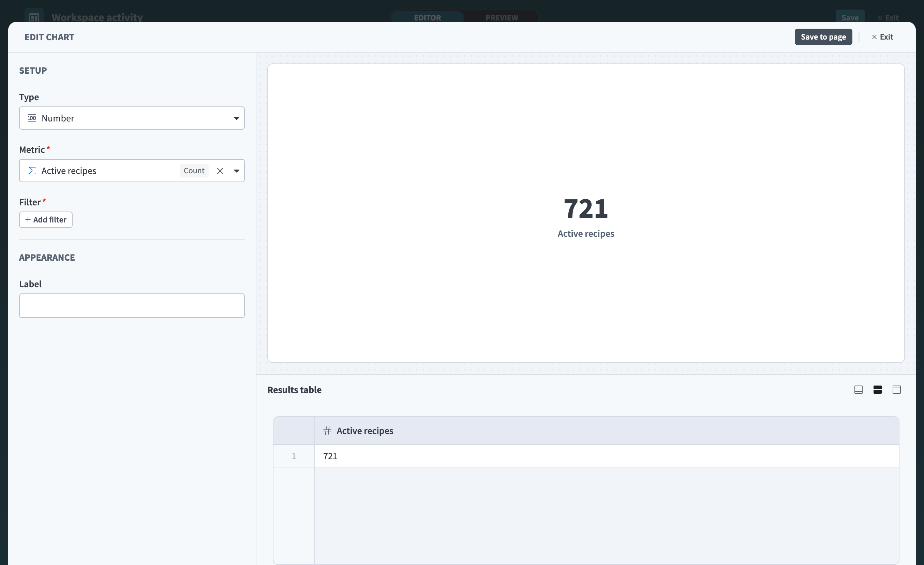Toggle the dark split layout icon active state
924x565 pixels.
pos(878,390)
